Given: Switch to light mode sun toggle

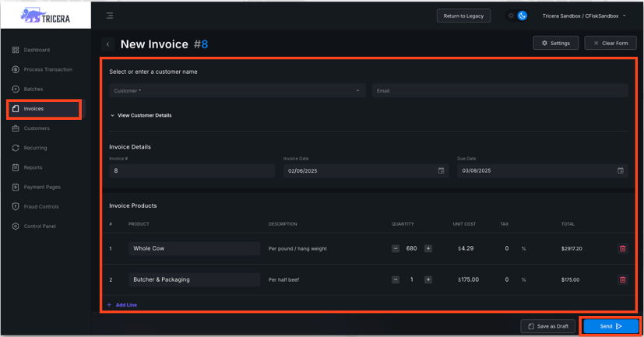Looking at the screenshot, I should click(511, 16).
